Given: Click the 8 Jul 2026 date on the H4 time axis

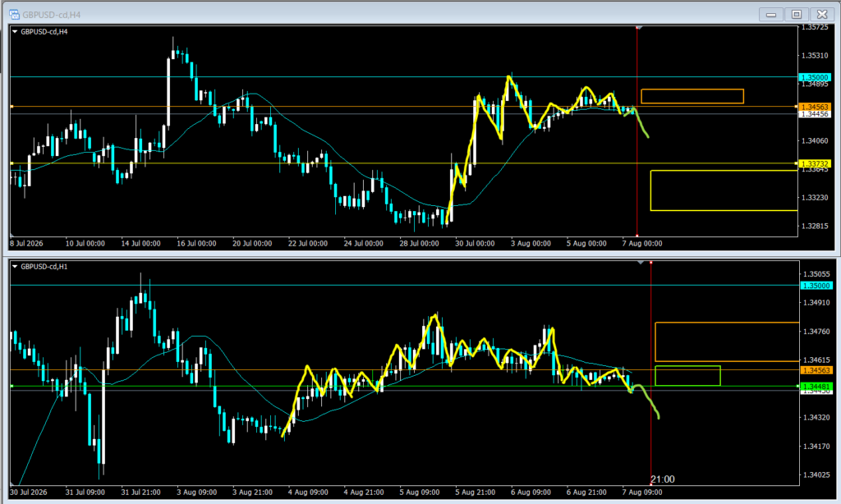Looking at the screenshot, I should click(26, 244).
